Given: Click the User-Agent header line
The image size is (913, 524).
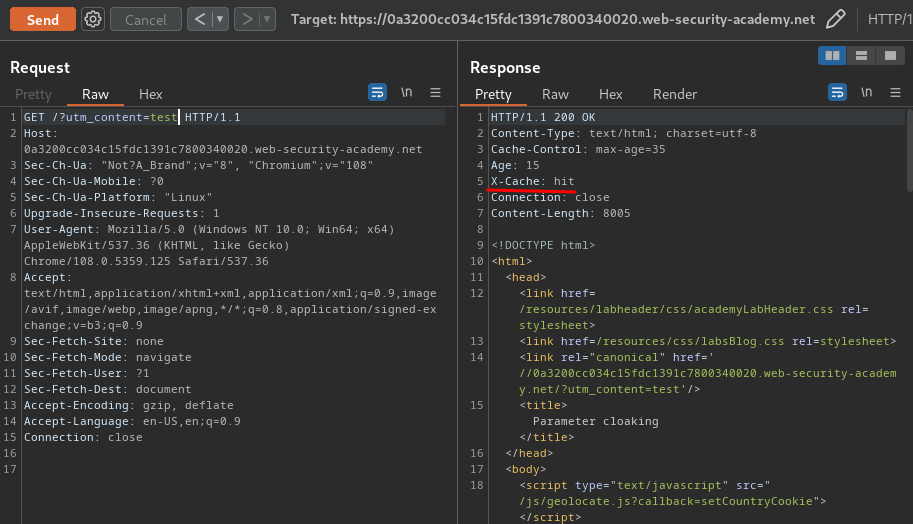Looking at the screenshot, I should pyautogui.click(x=209, y=245).
